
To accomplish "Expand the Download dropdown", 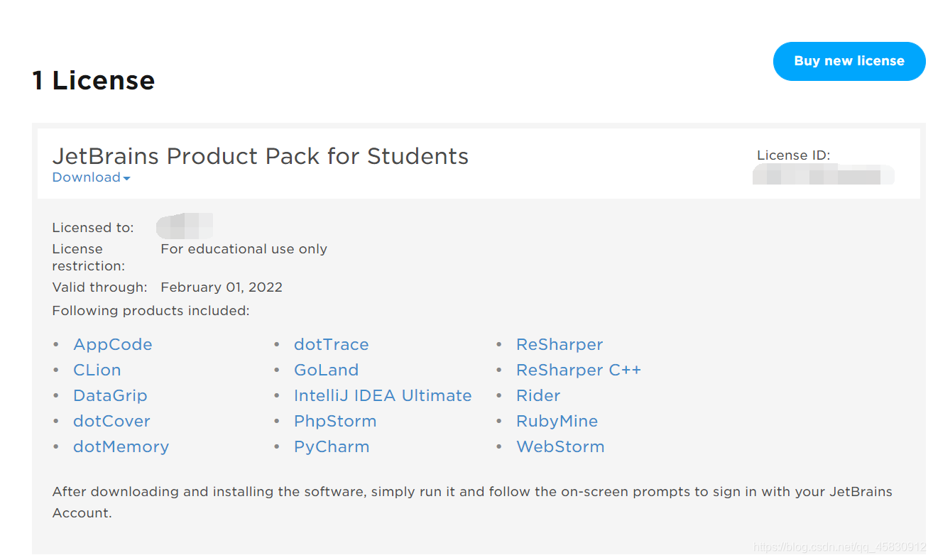I will pos(91,177).
